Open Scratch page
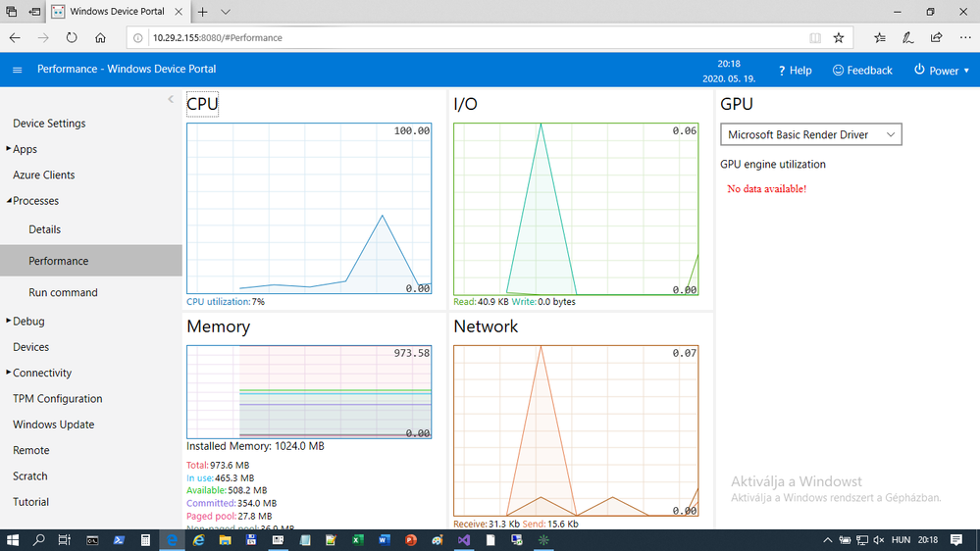This screenshot has width=980, height=551. [30, 476]
